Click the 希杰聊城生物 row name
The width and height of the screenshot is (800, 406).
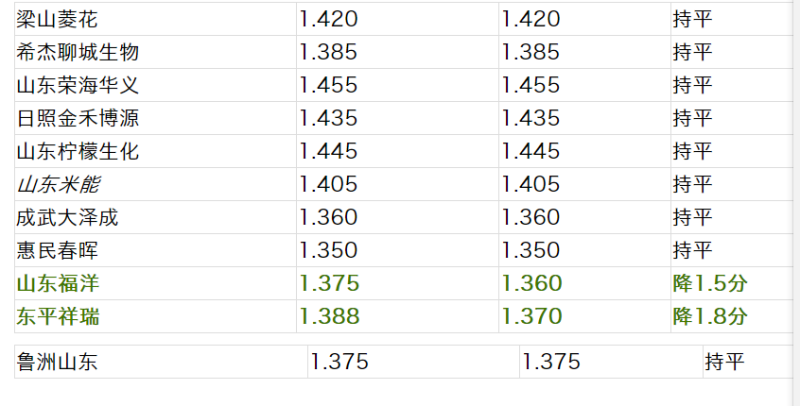(x=155, y=53)
